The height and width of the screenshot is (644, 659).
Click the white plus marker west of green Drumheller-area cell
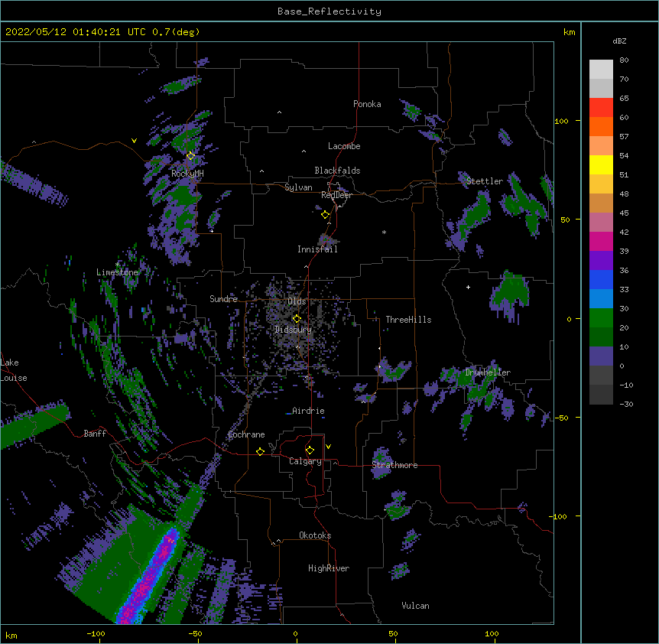click(468, 287)
